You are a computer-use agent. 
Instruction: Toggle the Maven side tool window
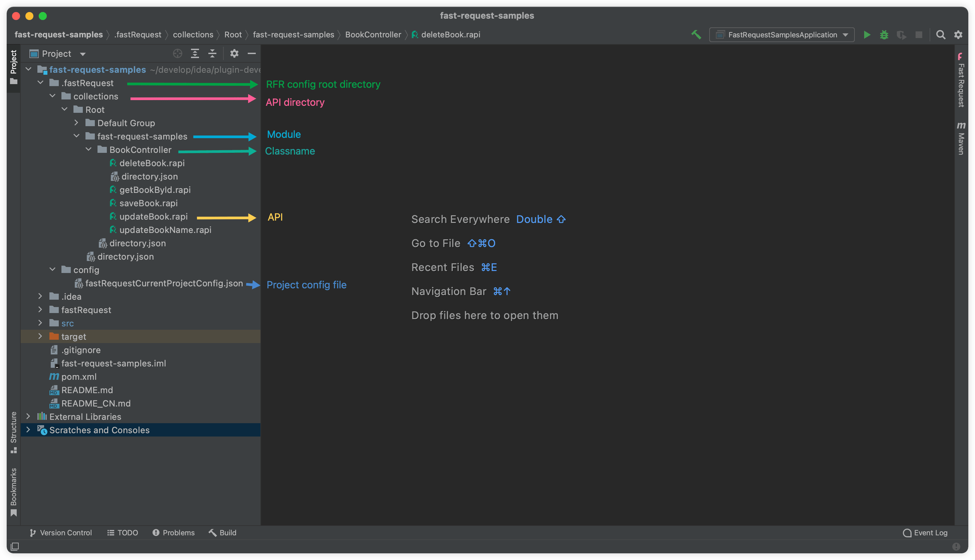click(x=961, y=138)
